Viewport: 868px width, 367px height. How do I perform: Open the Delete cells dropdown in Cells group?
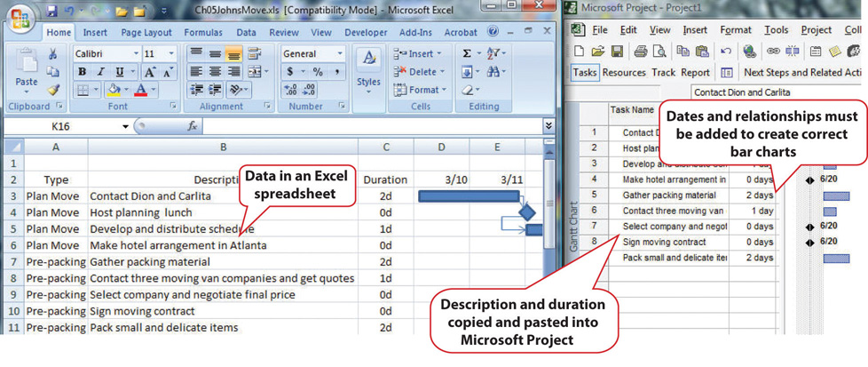tap(419, 71)
